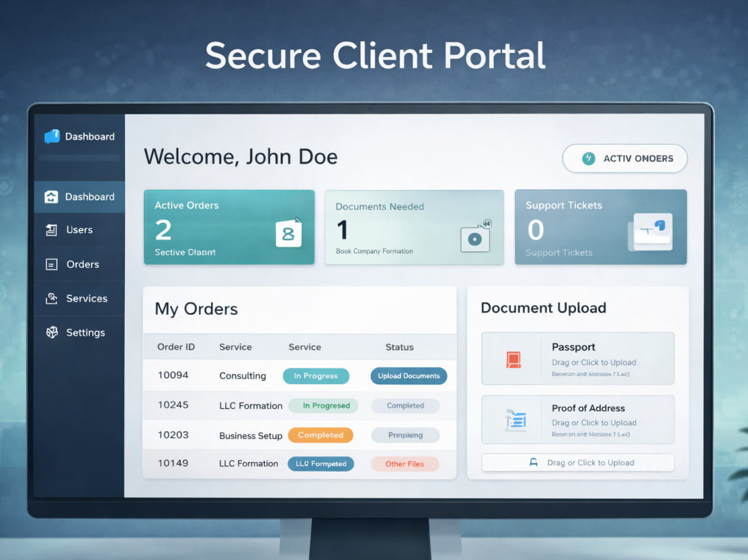Open Users in the sidebar
The image size is (748, 560).
[x=79, y=230]
